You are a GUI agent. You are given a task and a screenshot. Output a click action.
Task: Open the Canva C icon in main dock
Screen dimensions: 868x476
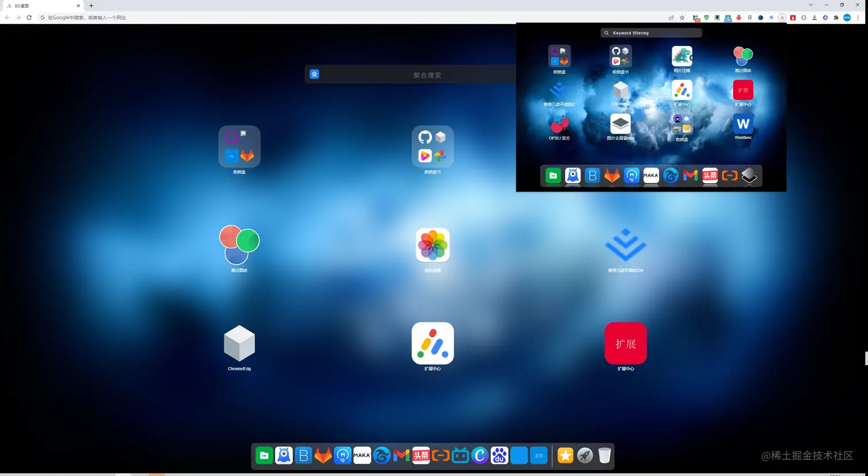pyautogui.click(x=480, y=455)
